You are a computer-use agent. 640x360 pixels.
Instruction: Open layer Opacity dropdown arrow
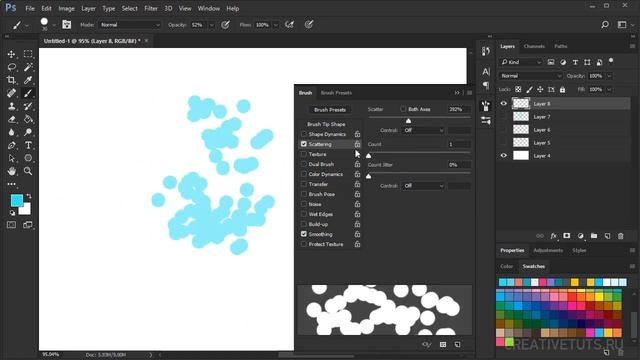609,76
